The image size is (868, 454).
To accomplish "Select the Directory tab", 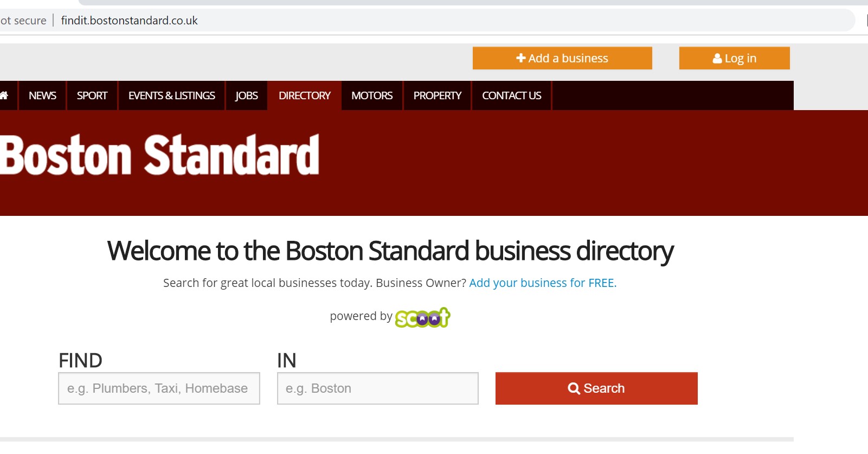I will pos(305,95).
